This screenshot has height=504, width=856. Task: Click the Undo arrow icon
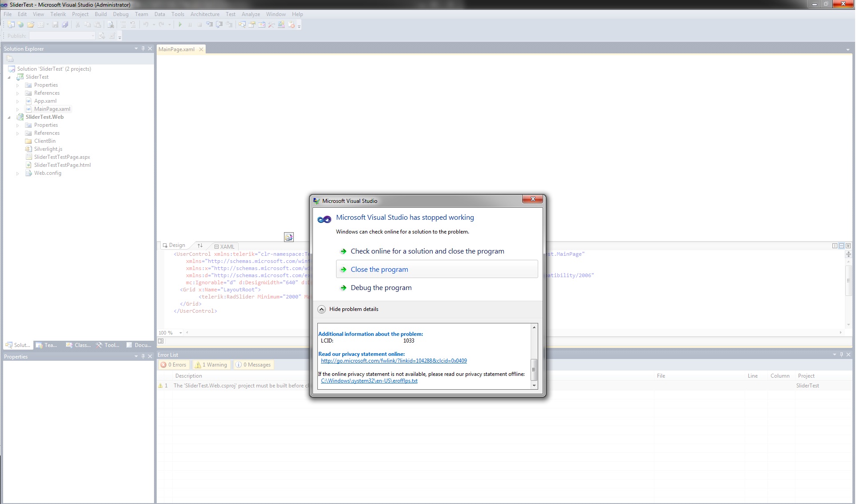click(x=146, y=25)
